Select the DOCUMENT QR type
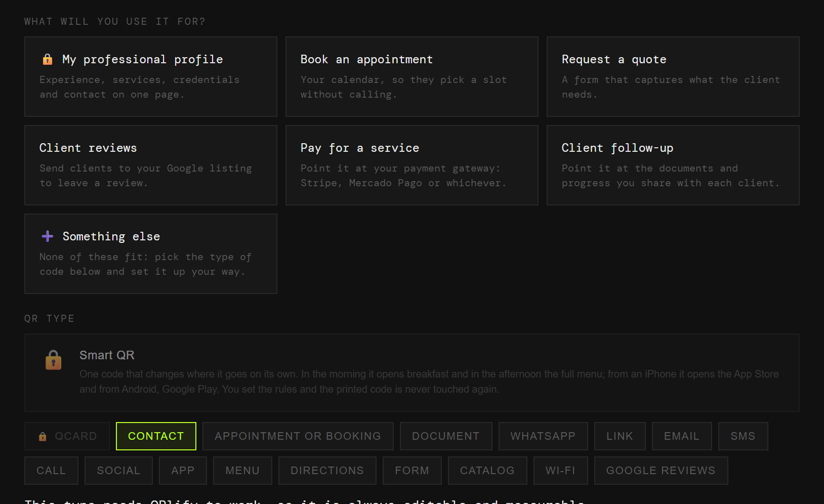This screenshot has width=824, height=504. pyautogui.click(x=446, y=436)
